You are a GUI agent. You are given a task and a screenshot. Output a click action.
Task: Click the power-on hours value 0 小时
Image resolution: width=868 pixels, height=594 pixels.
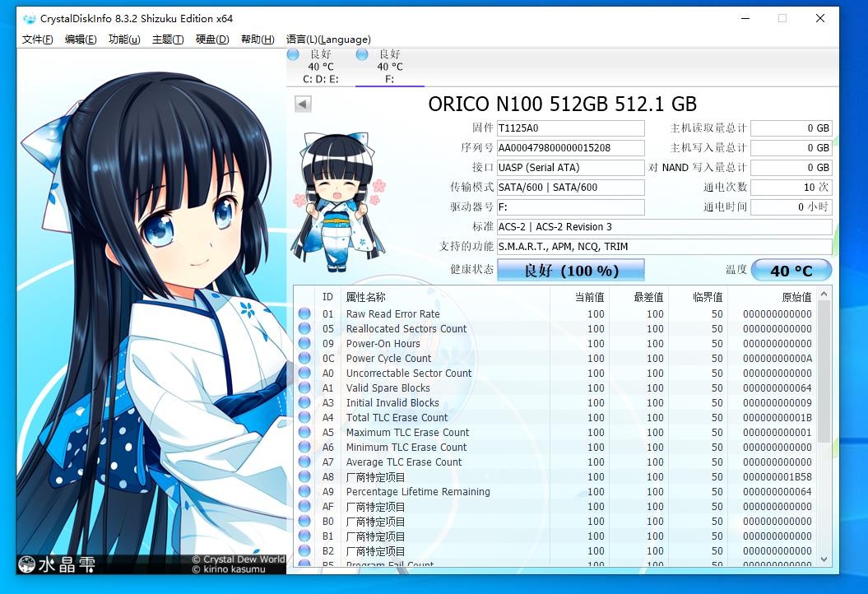(791, 207)
